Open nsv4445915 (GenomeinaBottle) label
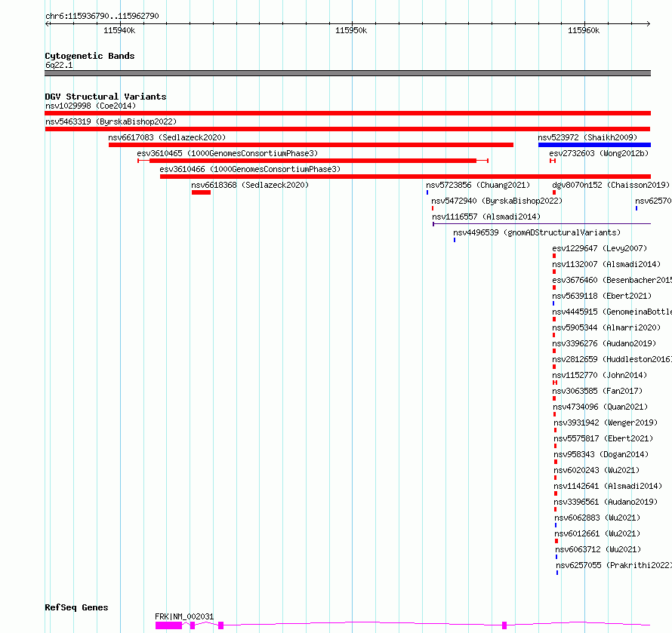This screenshot has height=633, width=672. pos(612,312)
